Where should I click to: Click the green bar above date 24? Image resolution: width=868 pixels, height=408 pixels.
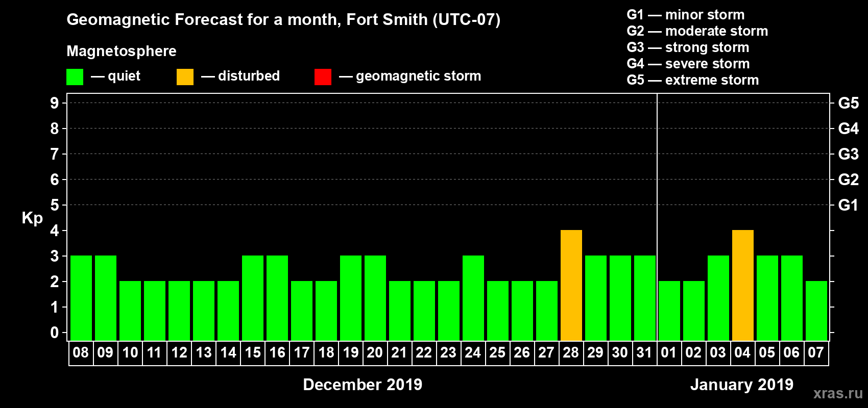click(473, 298)
